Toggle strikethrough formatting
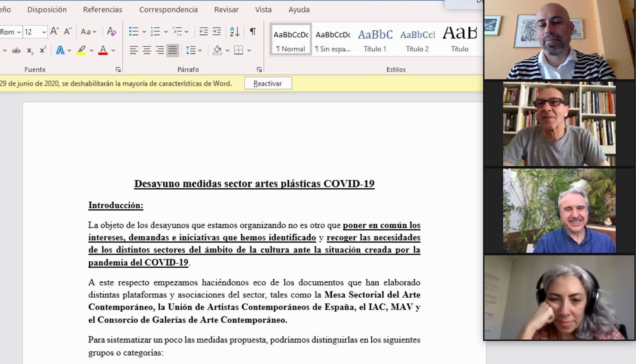The width and height of the screenshot is (636, 364). [x=16, y=50]
